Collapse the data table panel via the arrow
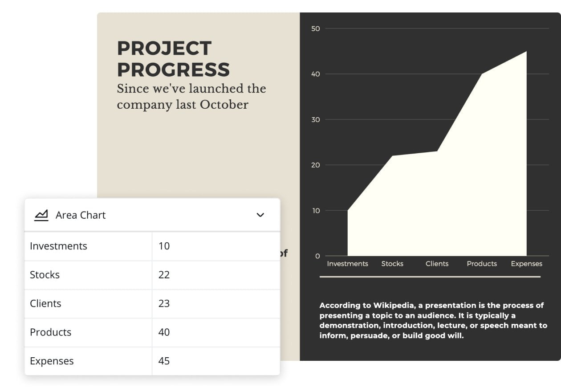Screen dimensions: 561x392 pos(260,215)
